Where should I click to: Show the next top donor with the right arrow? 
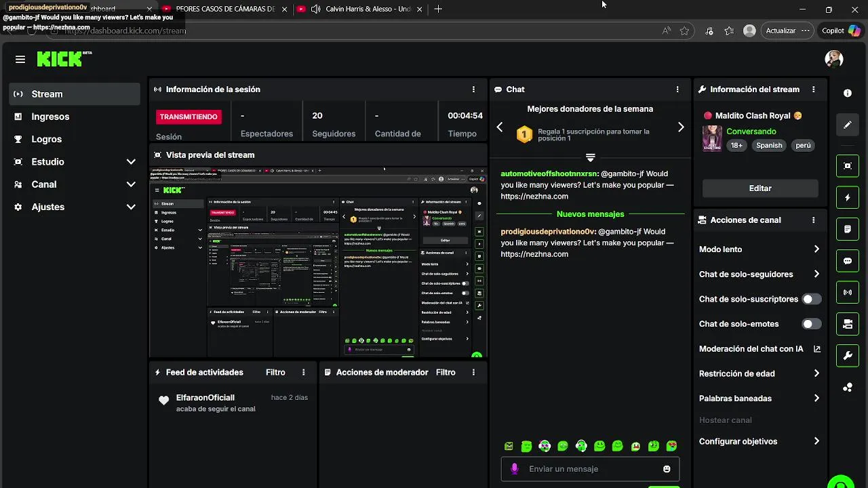(681, 127)
